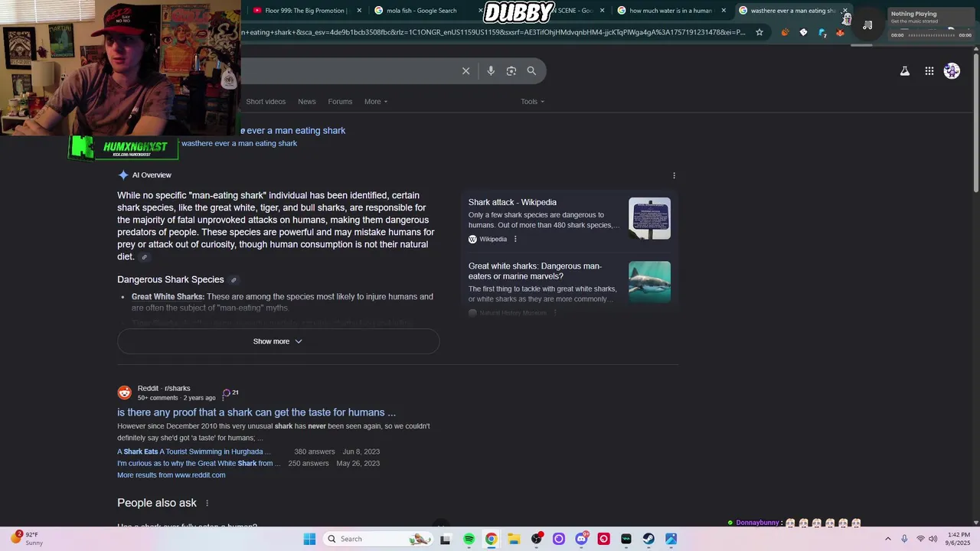The width and height of the screenshot is (980, 551).
Task: Copy link icon after AI Overview paragraph
Action: pos(144,257)
